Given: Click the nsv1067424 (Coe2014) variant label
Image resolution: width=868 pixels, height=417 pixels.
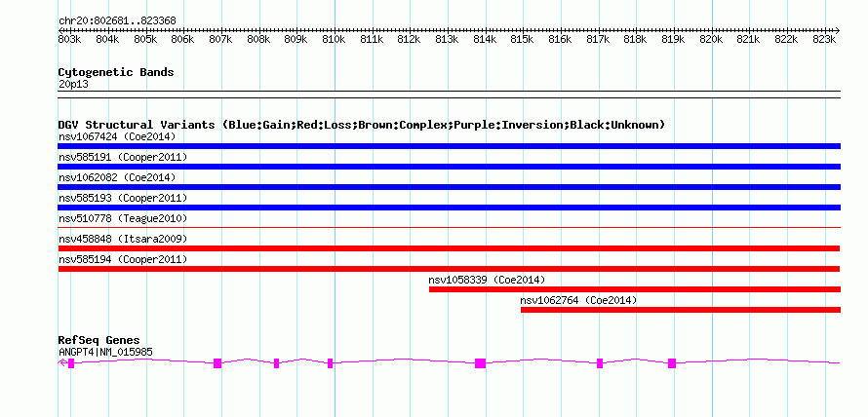Looking at the screenshot, I should (117, 136).
